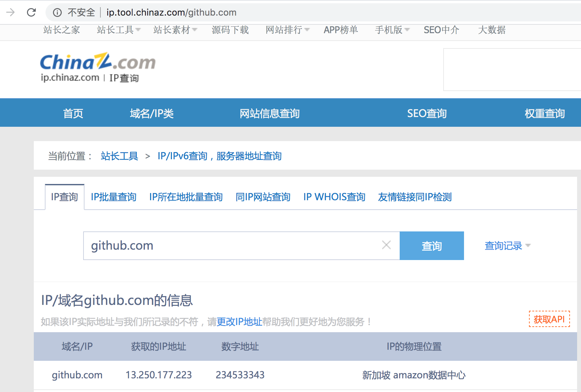The width and height of the screenshot is (581, 392).
Task: Open 大数据 link
Action: tap(492, 30)
